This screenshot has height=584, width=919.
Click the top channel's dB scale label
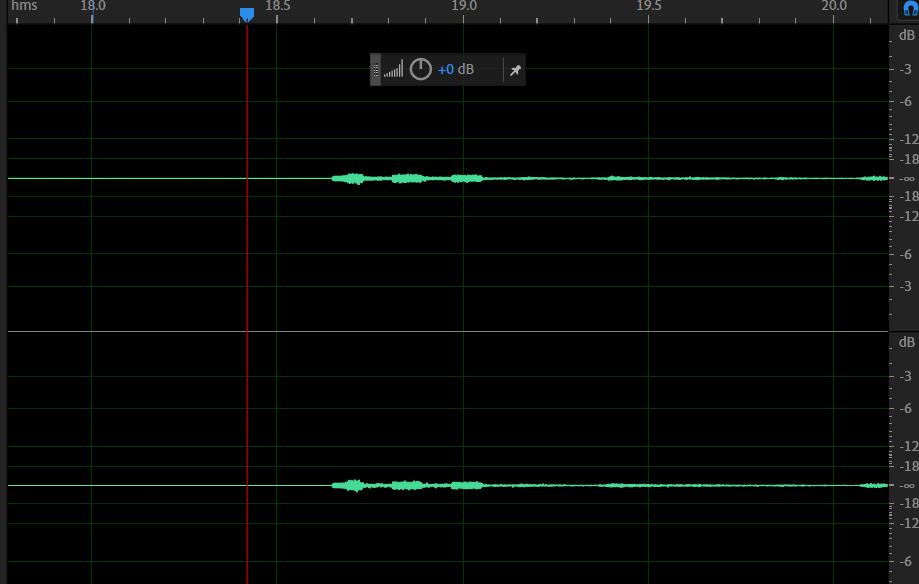click(x=905, y=35)
